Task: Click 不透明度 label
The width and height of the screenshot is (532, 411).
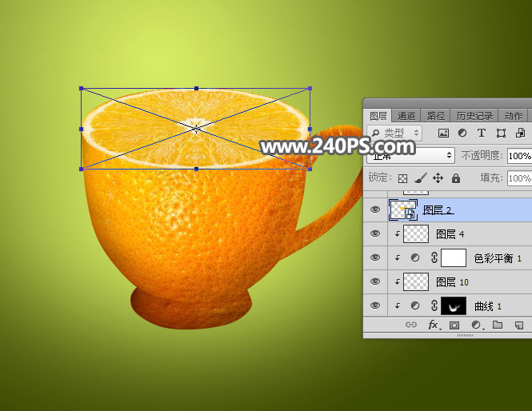Action: (482, 156)
